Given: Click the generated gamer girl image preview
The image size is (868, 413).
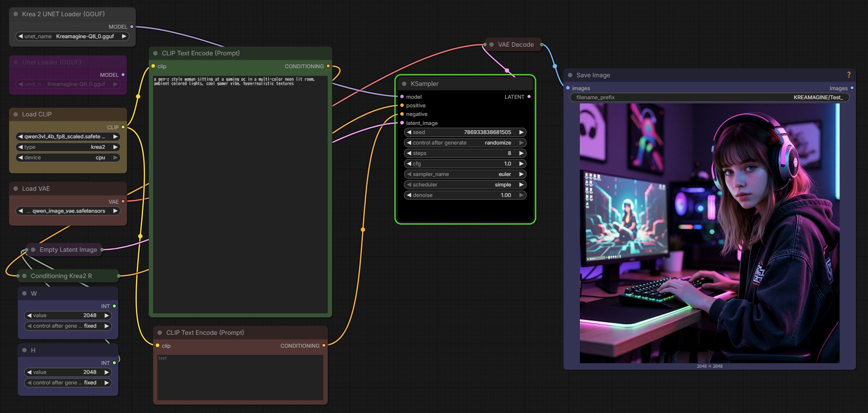Looking at the screenshot, I should 710,233.
